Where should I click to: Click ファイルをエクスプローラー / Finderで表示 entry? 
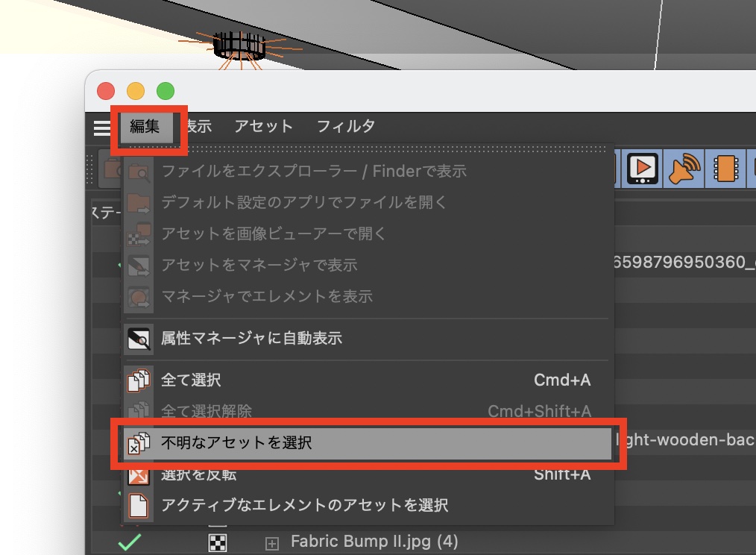click(x=314, y=172)
